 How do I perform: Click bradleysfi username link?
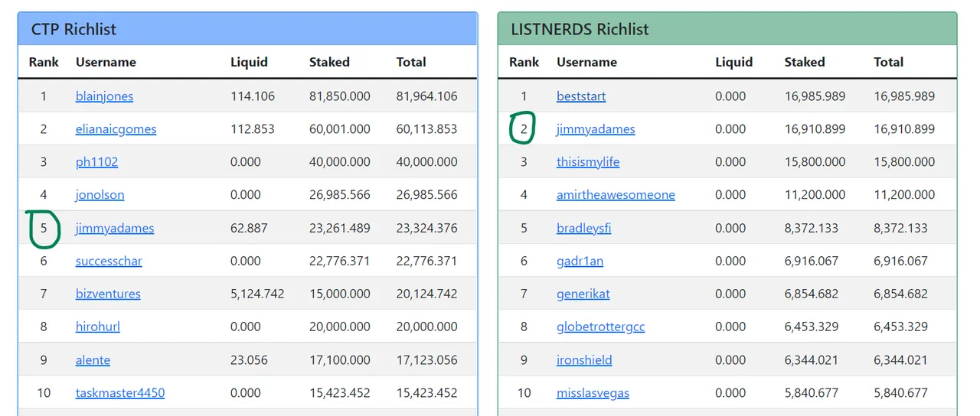point(583,228)
